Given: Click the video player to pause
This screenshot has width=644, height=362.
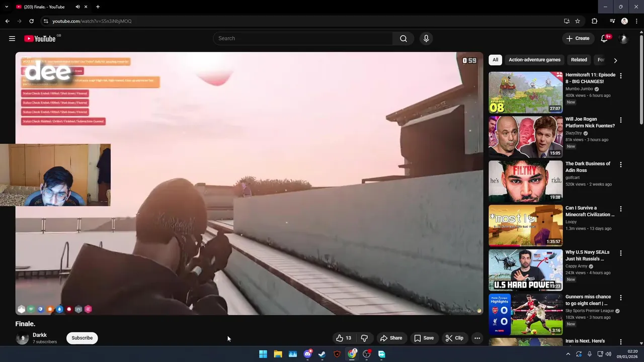Looking at the screenshot, I should pos(249,184).
